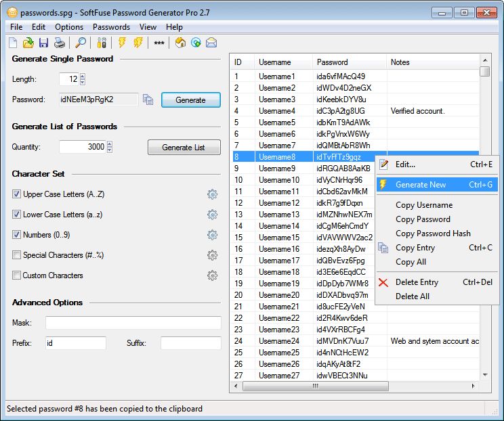Screen dimensions: 504x421
Task: Click the globe update toolbar icon
Action: [196, 43]
